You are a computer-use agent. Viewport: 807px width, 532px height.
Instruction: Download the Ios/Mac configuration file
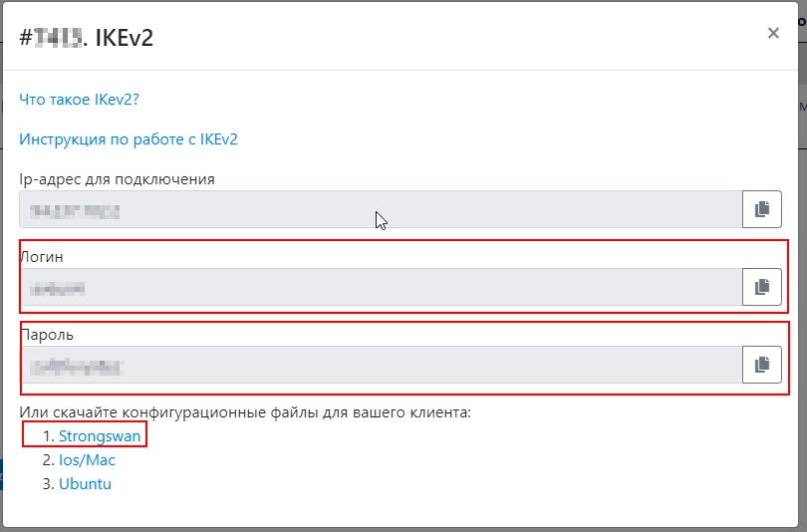tap(87, 460)
